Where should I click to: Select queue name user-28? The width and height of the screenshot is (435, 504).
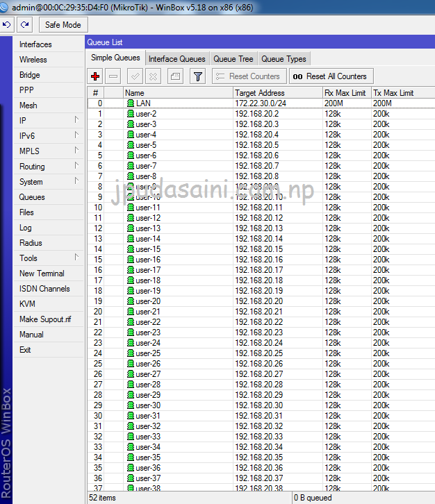point(148,385)
